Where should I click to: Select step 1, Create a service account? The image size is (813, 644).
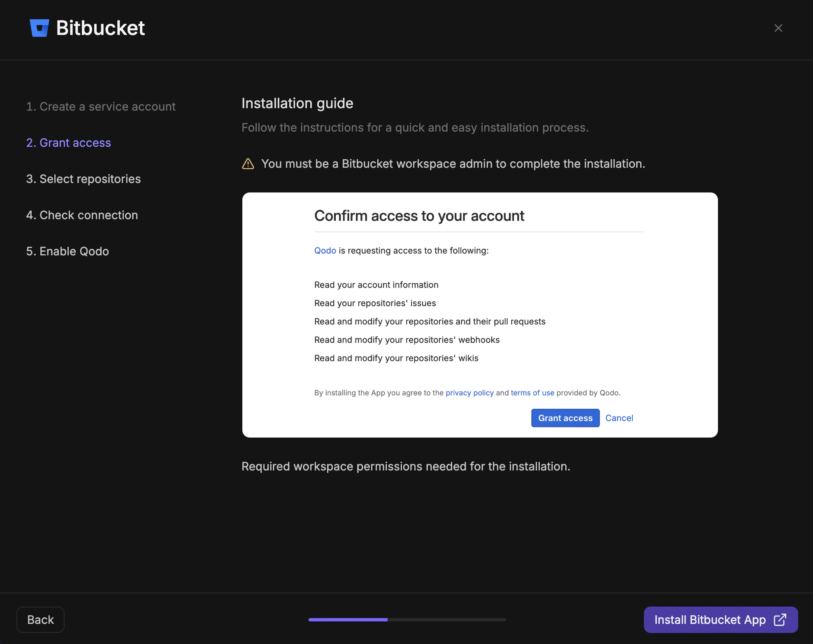click(101, 107)
